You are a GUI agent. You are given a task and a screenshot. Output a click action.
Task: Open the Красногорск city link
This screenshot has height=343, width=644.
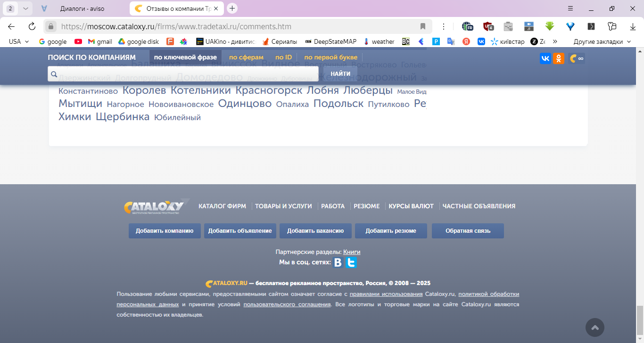pos(269,90)
